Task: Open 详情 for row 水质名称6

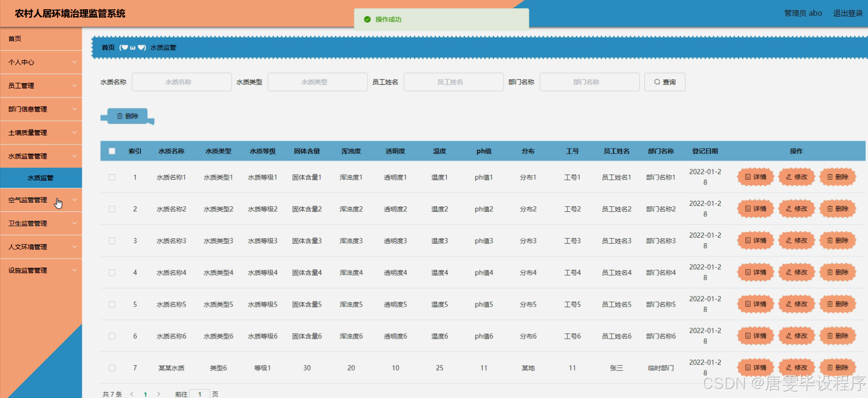Action: 755,335
